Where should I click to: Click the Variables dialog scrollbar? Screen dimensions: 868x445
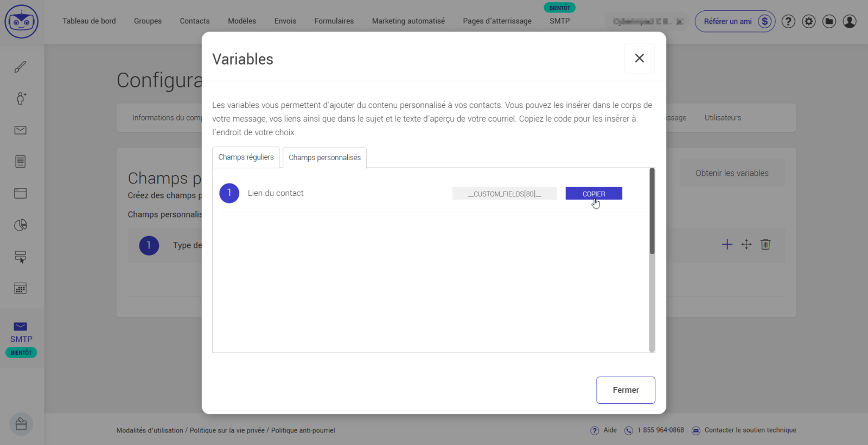652,212
